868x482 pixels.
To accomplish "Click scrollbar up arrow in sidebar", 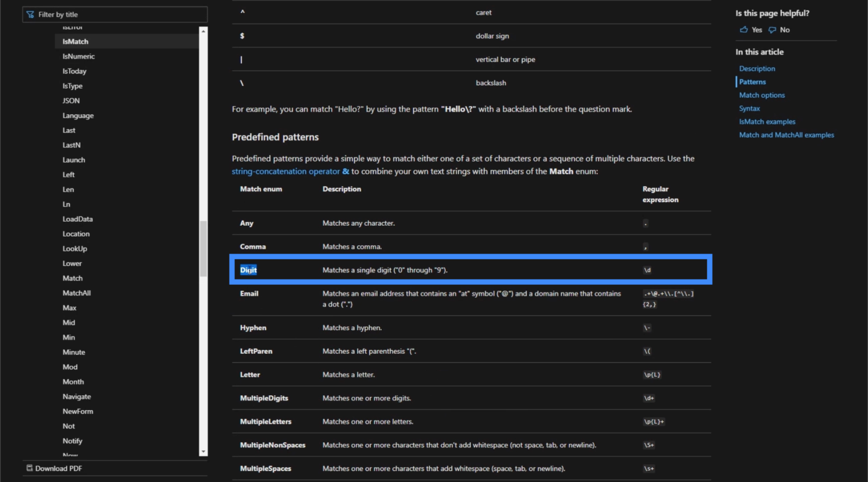I will [204, 31].
